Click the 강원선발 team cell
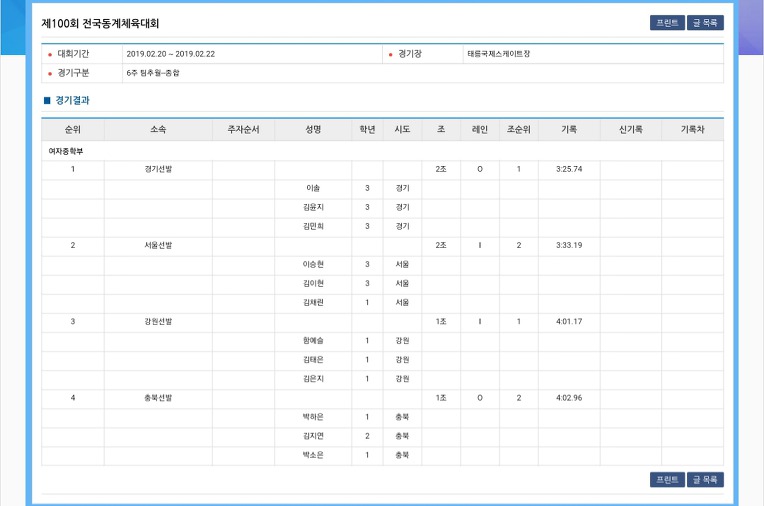 tap(158, 322)
